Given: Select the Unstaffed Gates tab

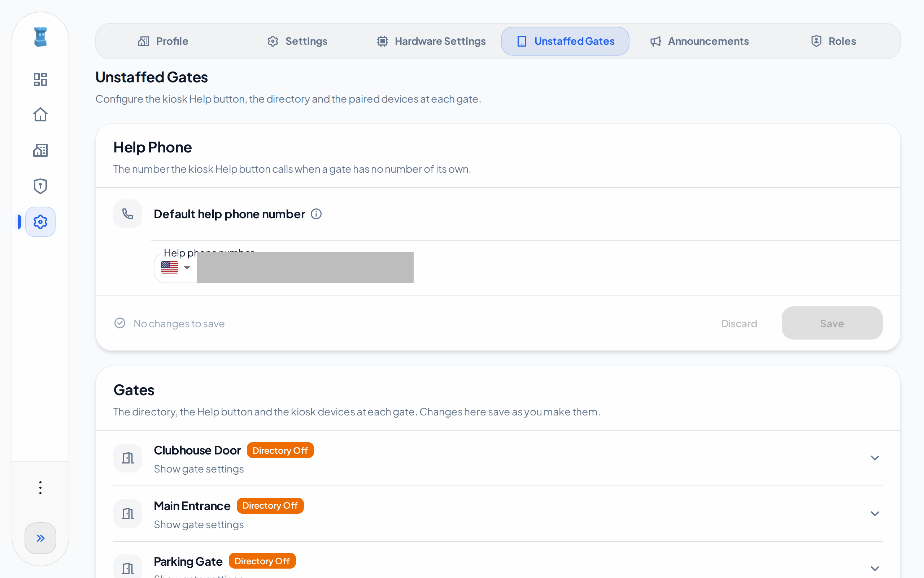Looking at the screenshot, I should pos(565,41).
